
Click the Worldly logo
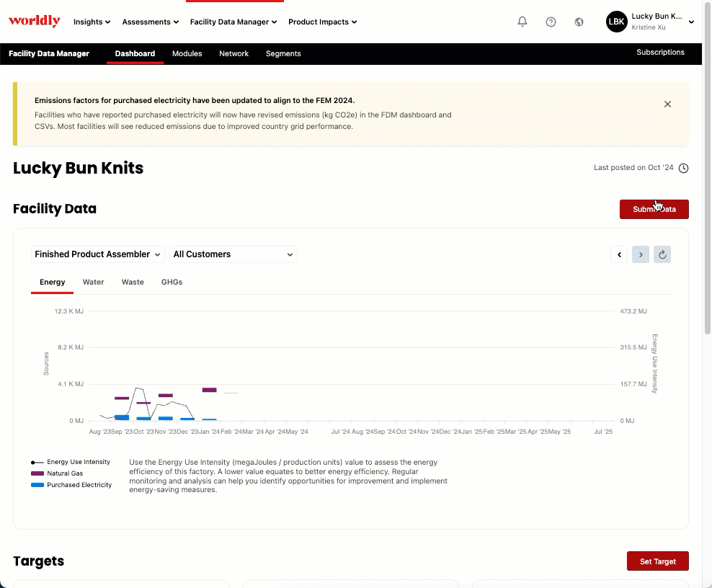coord(34,22)
